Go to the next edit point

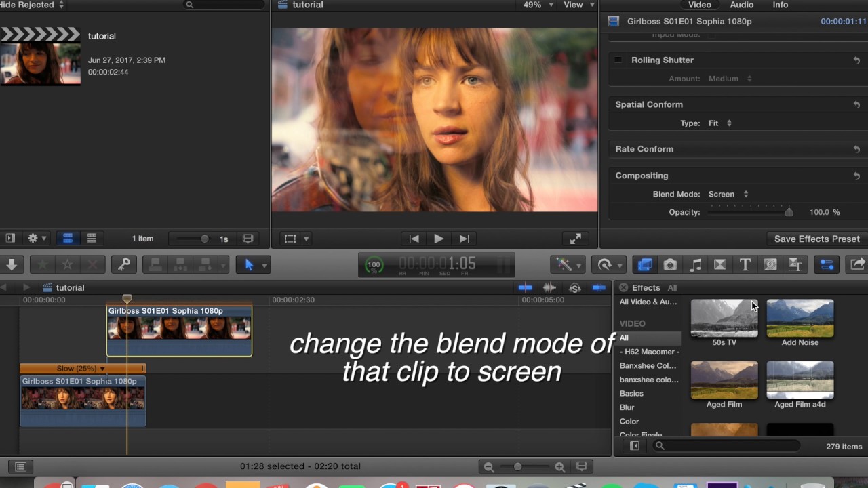click(464, 239)
